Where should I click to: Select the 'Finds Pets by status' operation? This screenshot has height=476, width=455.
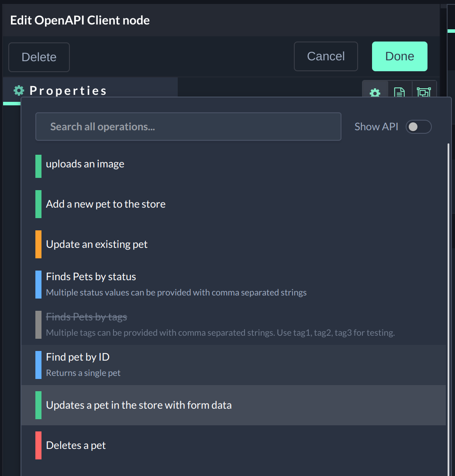pyautogui.click(x=91, y=277)
